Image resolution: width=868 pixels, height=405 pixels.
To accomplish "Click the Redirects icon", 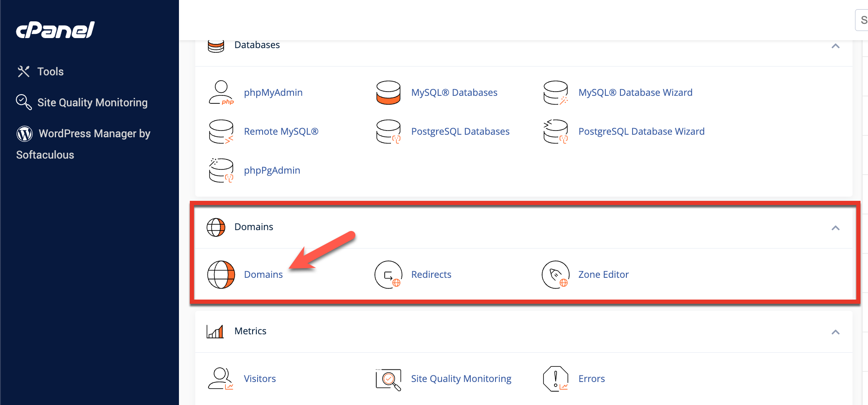I will click(388, 274).
